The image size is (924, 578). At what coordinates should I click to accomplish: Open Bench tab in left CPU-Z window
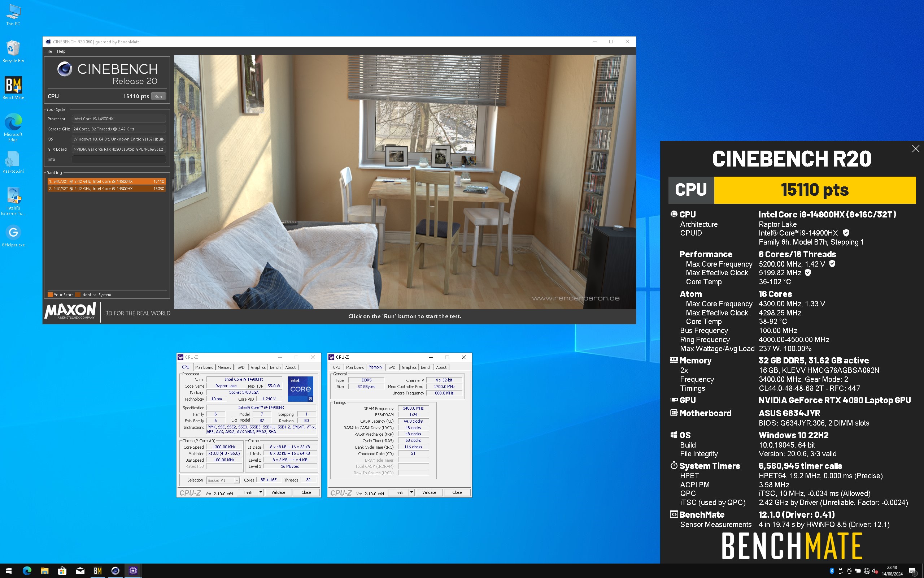coord(275,367)
